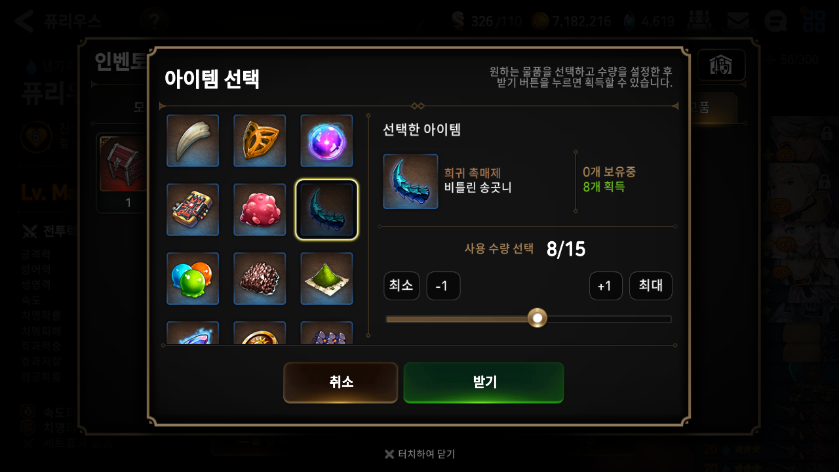Viewport: 839px width, 472px height.
Task: Decrease quantity with the -1 button
Action: [443, 286]
